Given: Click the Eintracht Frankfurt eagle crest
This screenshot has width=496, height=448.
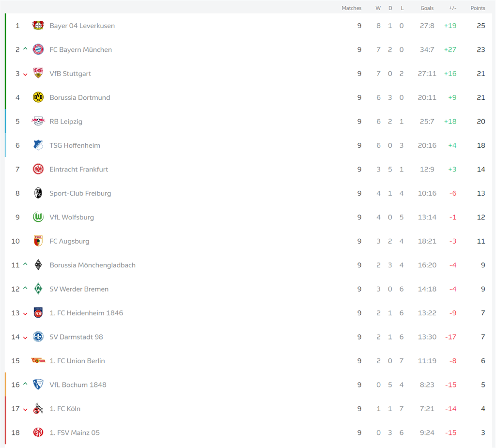Looking at the screenshot, I should [38, 169].
